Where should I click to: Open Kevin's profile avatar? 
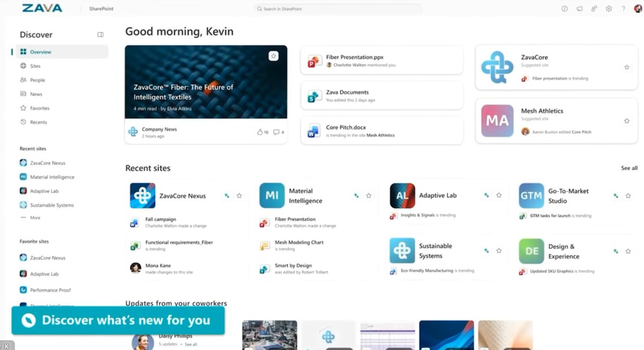click(637, 9)
